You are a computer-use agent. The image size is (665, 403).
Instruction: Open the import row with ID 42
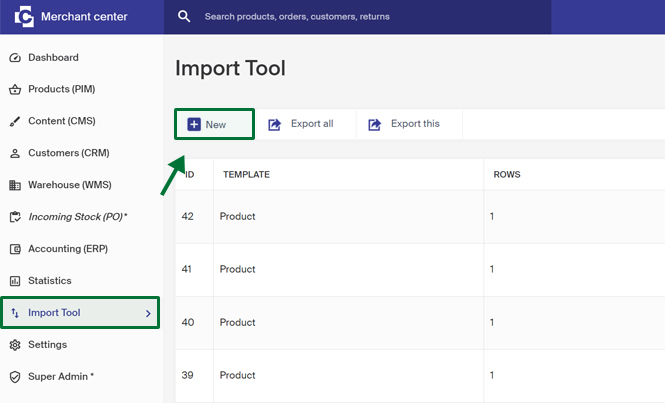click(x=420, y=216)
